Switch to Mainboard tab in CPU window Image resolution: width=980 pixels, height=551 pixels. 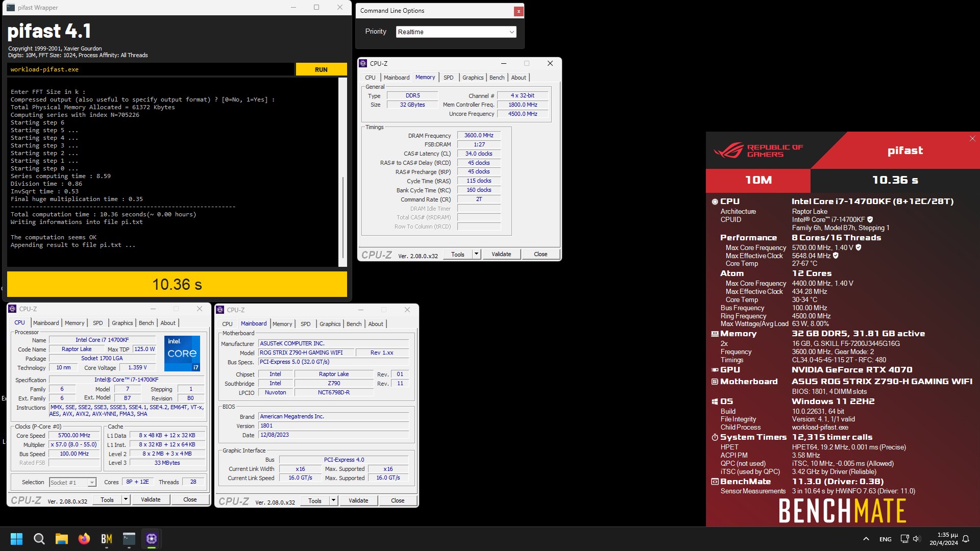46,323
